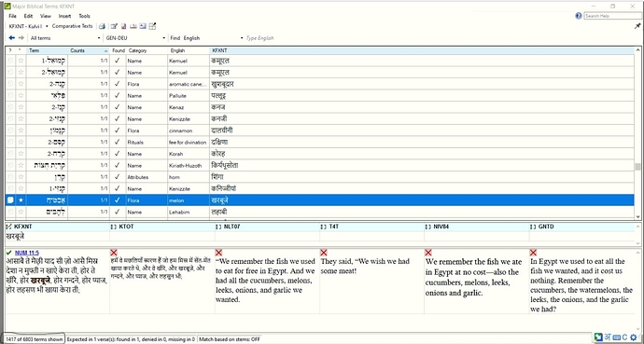Tick the note box on the Kiriath-Huzoth row
Image resolution: width=644 pixels, height=344 pixels.
coord(10,165)
